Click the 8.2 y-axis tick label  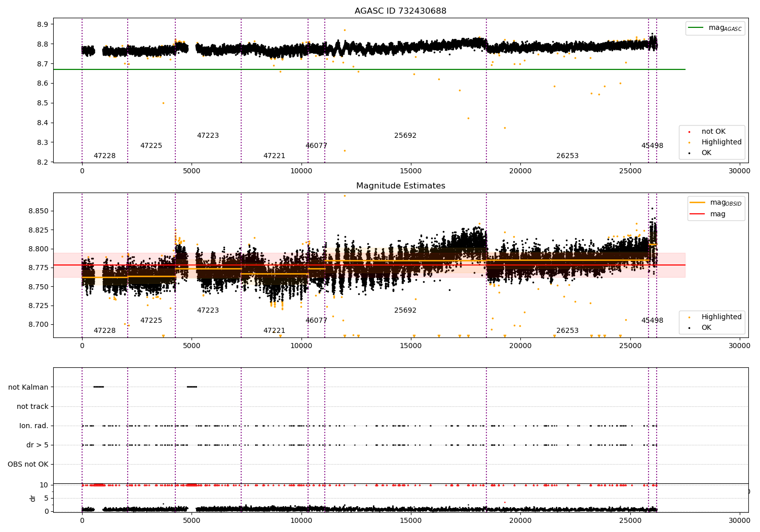tap(43, 163)
